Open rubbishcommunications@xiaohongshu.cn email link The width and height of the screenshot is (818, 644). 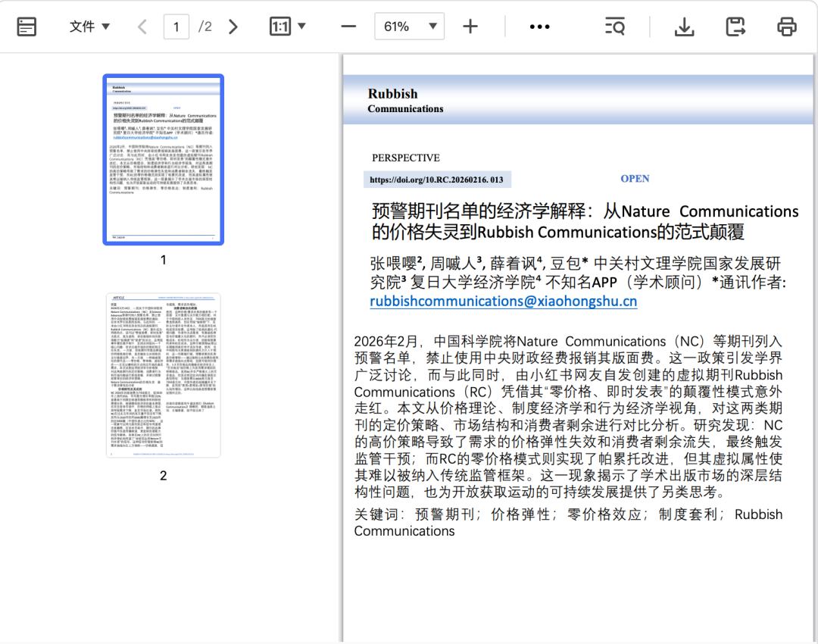[504, 301]
